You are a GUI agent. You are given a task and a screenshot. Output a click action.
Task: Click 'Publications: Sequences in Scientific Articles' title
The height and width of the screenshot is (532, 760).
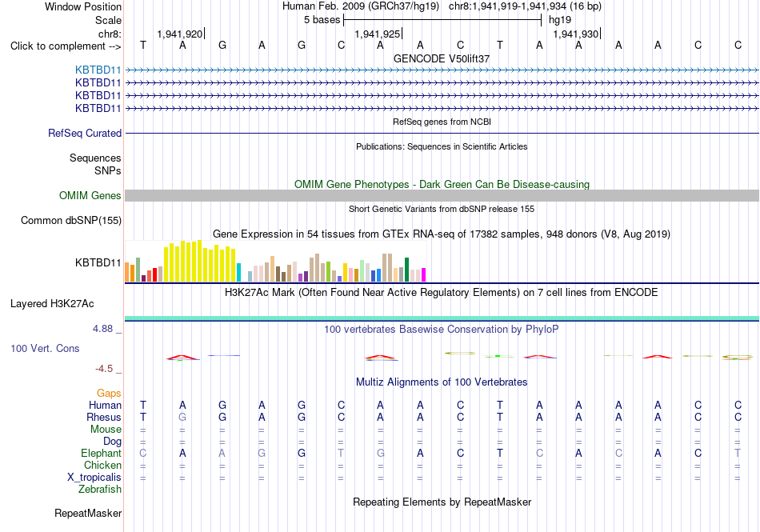tap(442, 146)
